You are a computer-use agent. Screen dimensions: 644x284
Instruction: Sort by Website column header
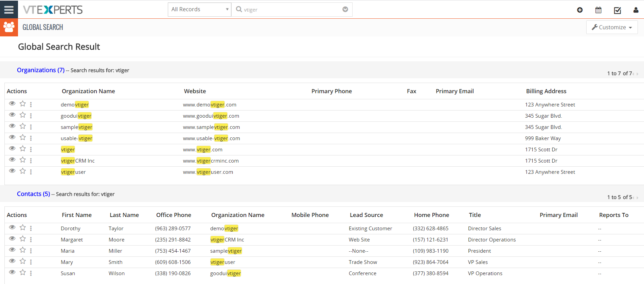195,91
